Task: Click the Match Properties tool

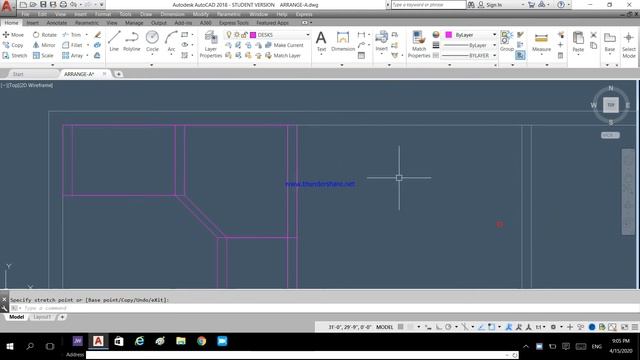Action: click(419, 44)
